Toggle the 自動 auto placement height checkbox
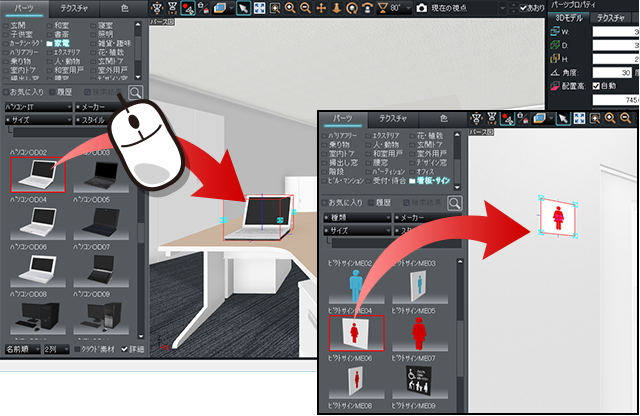Viewport: 640px width, 416px height. tap(597, 87)
